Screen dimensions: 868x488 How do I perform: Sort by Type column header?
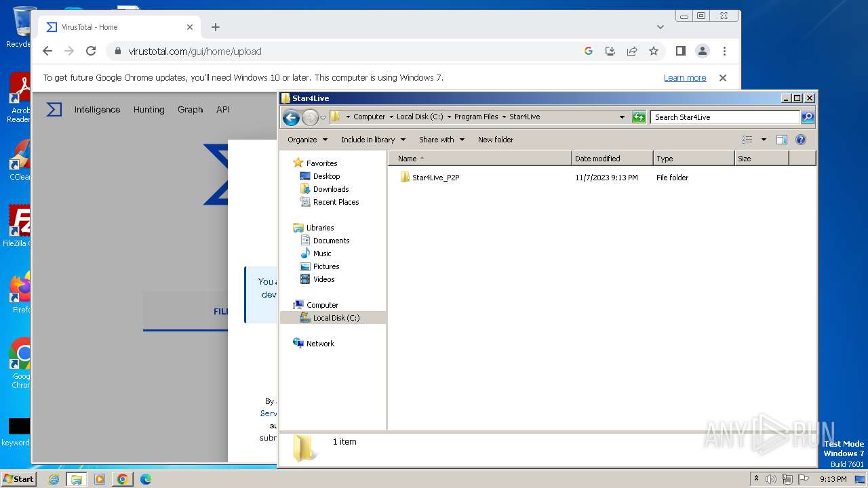(694, 159)
